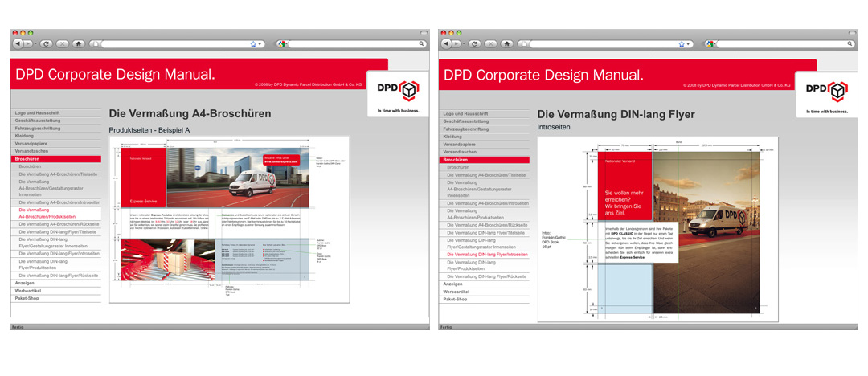Screen dimensions: 868x376
Task: Click Google search engine icon in DIN-lang Flyer window
Action: [710, 43]
